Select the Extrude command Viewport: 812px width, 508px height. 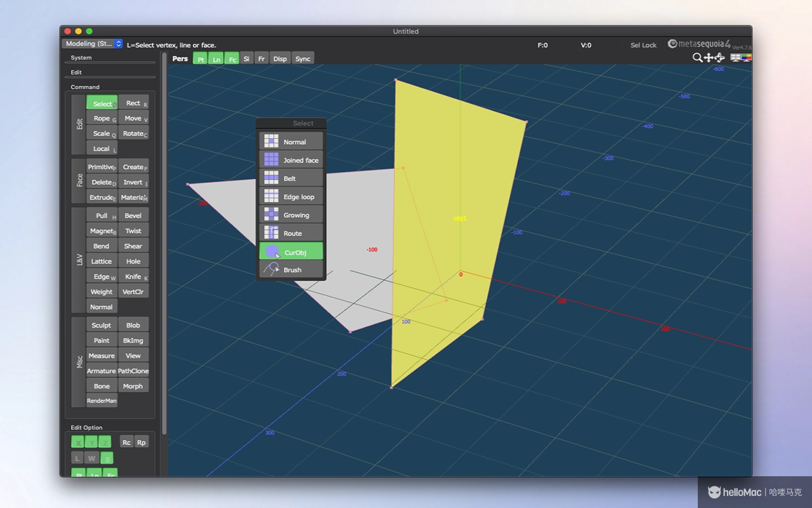[x=102, y=197]
